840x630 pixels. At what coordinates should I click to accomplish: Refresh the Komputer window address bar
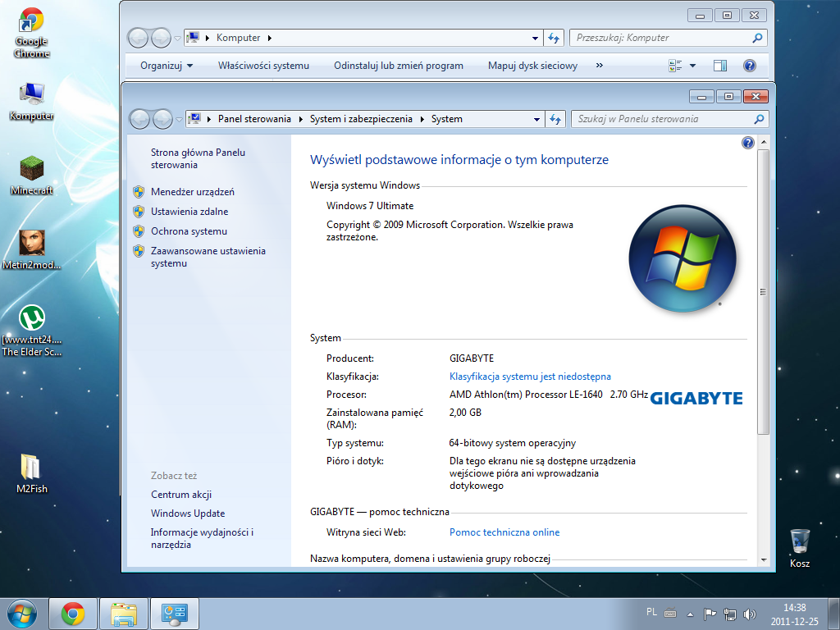[554, 38]
